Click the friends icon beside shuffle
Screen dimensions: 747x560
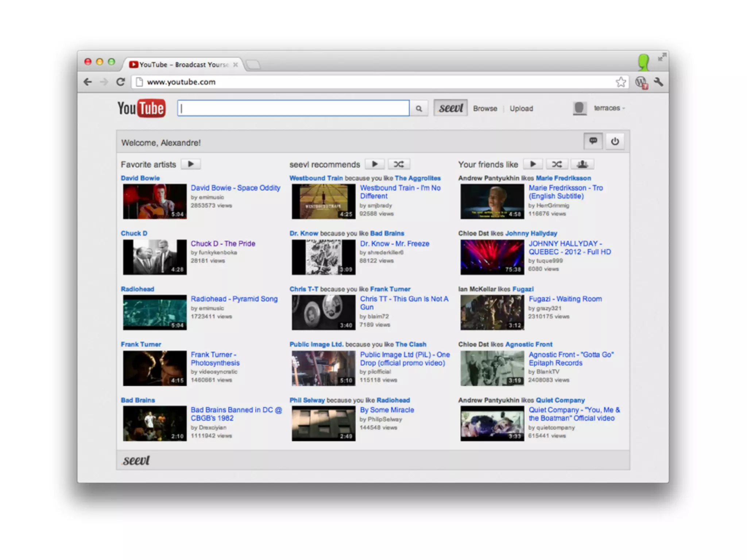click(582, 164)
